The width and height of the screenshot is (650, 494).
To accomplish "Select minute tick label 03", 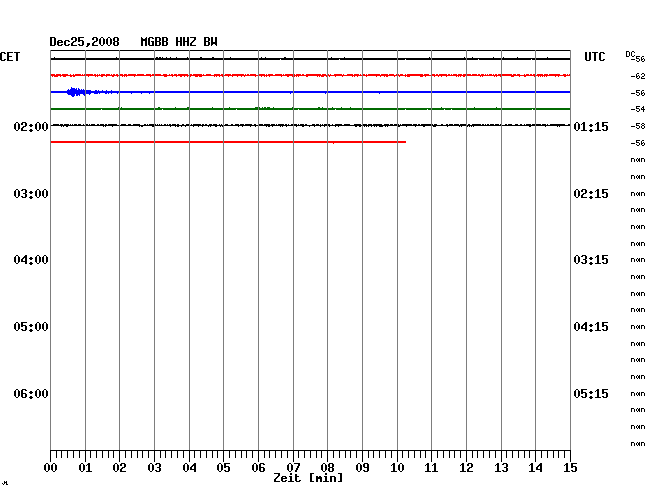I will click(155, 467).
